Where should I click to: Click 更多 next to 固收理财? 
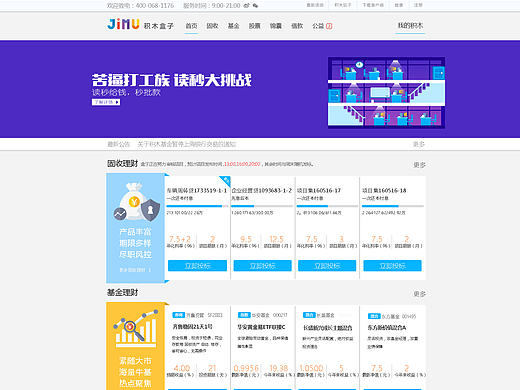click(x=419, y=165)
